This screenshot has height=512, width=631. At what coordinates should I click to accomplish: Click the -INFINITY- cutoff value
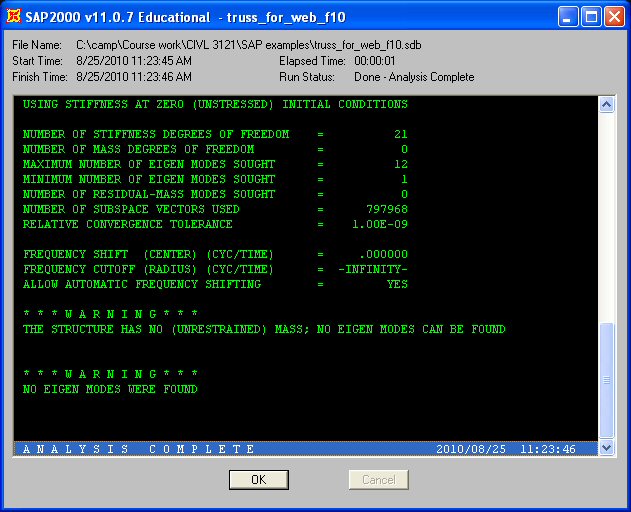tap(373, 269)
